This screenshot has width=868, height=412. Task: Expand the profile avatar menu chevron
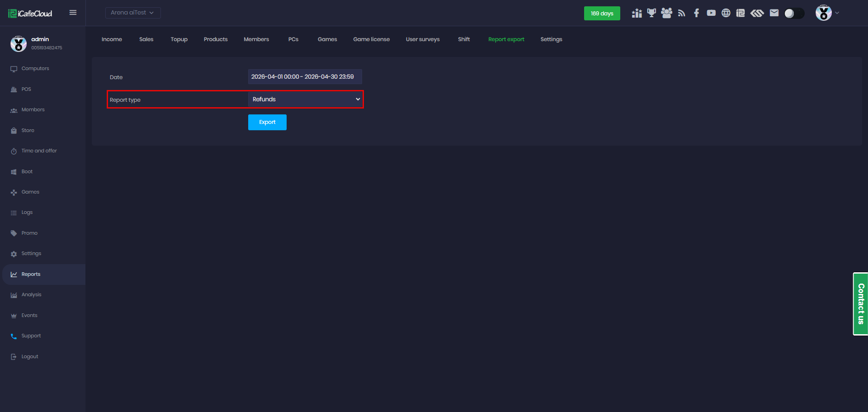click(x=837, y=13)
